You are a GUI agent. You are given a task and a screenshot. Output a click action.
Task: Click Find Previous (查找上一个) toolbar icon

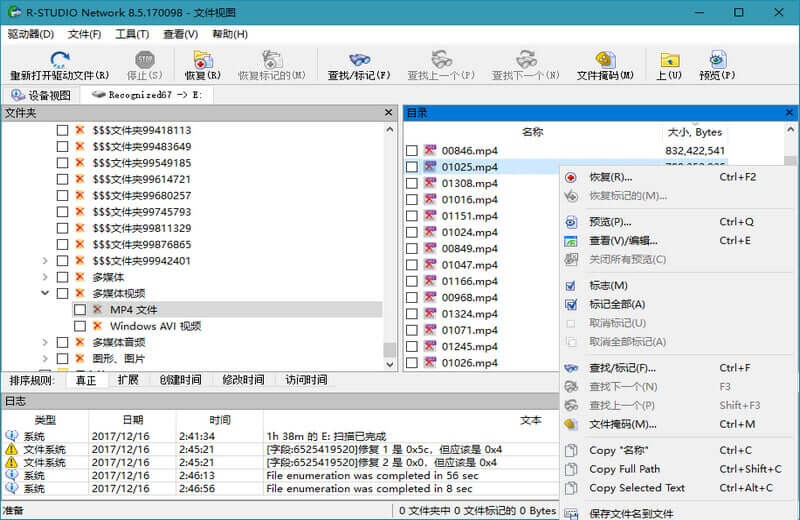441,59
